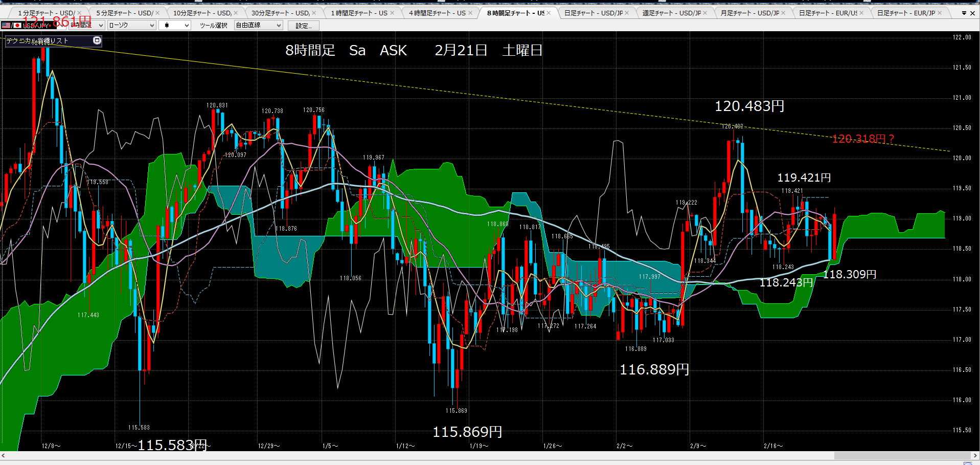Switch to the 10分足チャート tab

tap(202, 13)
